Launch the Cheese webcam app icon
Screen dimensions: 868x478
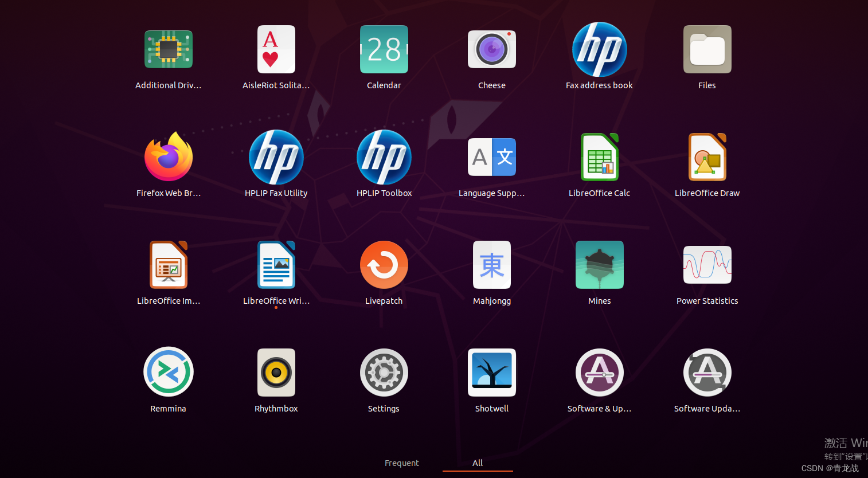pos(492,49)
